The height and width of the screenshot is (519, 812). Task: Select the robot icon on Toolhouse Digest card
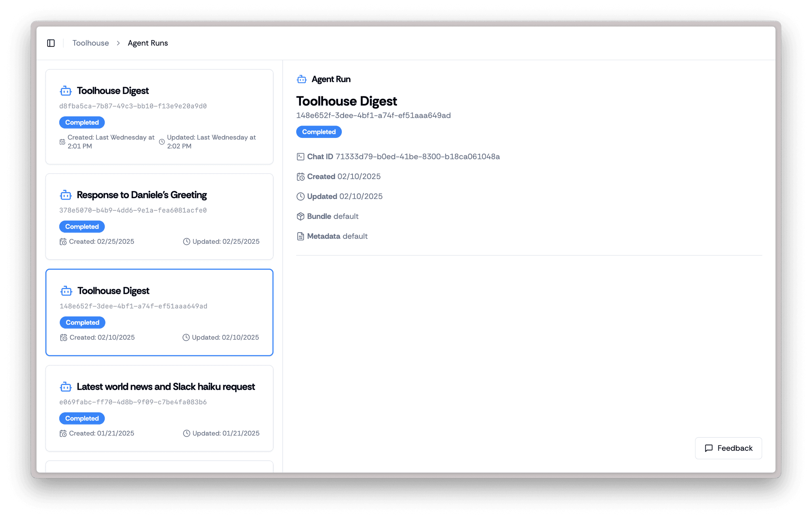66,91
